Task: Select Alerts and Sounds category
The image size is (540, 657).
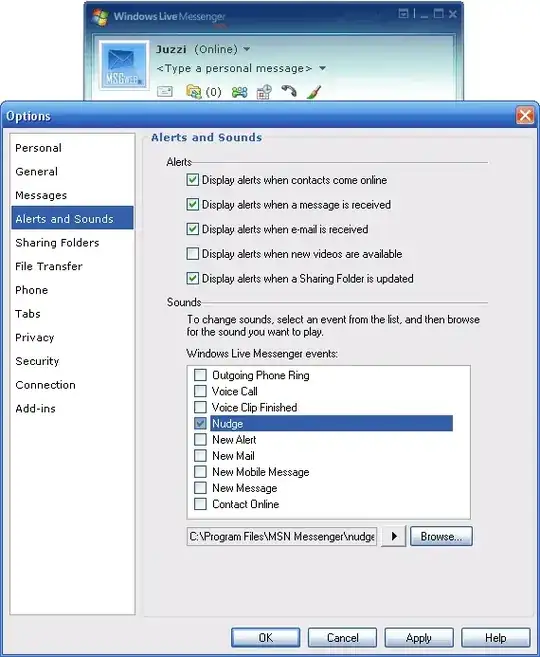Action: click(x=72, y=217)
